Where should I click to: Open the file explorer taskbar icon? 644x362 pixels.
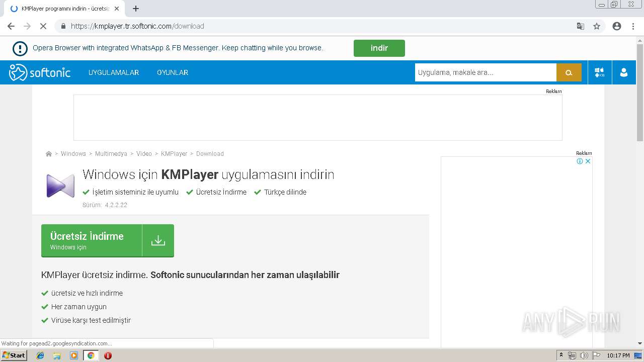57,355
